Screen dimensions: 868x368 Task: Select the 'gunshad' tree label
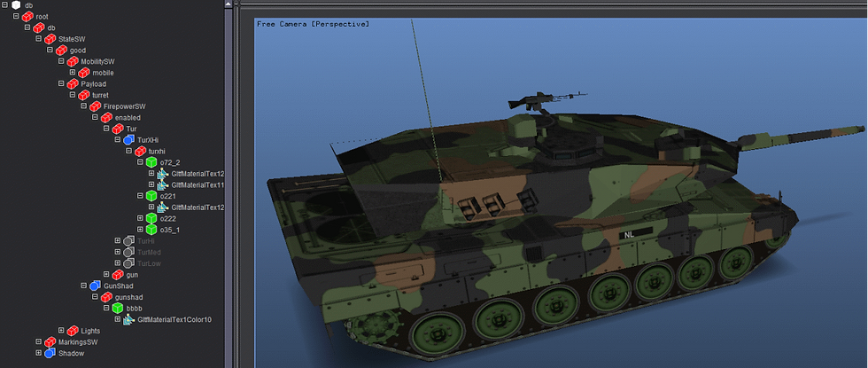pyautogui.click(x=129, y=297)
